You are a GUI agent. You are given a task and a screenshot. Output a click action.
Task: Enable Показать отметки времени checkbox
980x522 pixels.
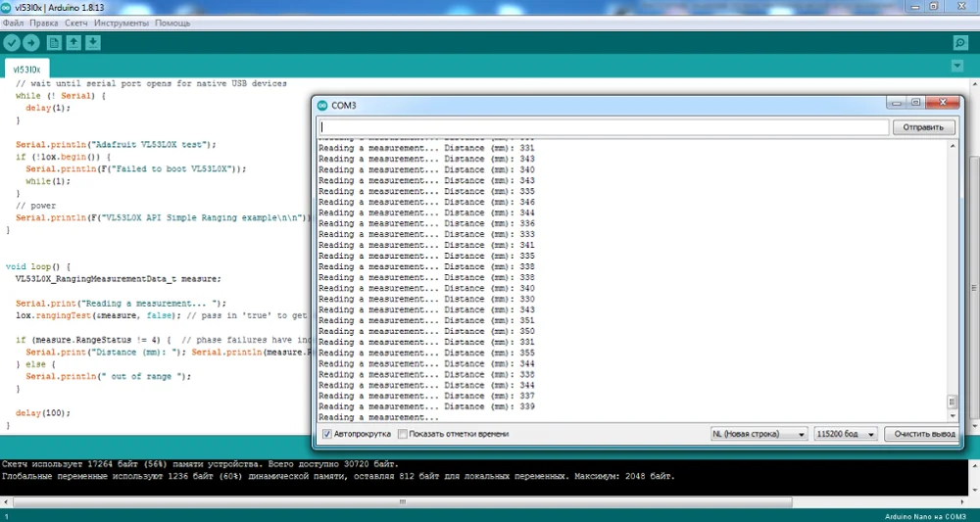point(403,433)
